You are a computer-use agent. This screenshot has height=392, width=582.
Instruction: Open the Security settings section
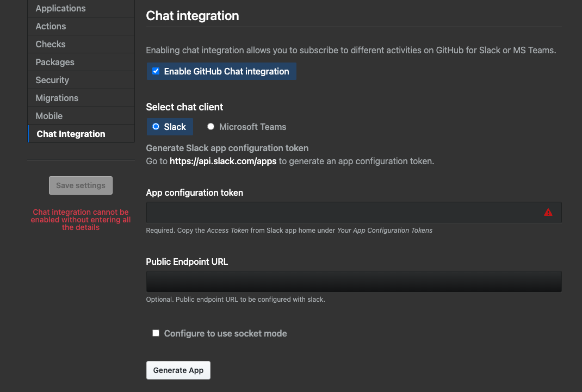[52, 80]
